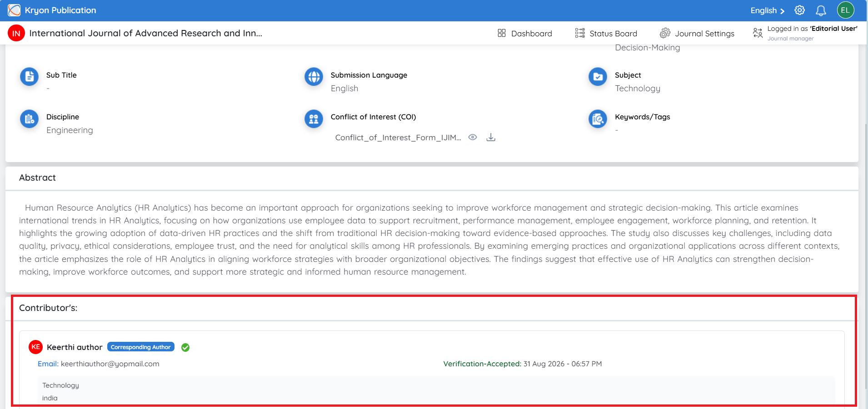Go to the Dashboard
The height and width of the screenshot is (409, 868).
coord(525,33)
